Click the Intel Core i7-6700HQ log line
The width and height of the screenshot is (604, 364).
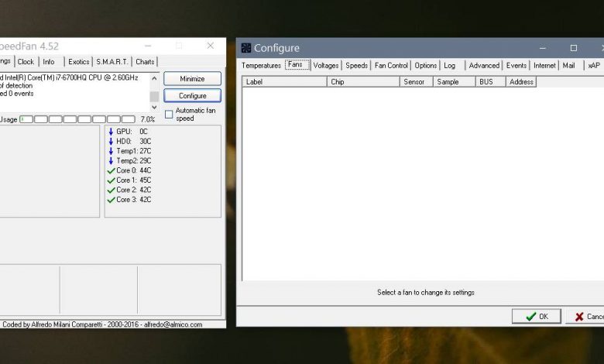point(69,77)
